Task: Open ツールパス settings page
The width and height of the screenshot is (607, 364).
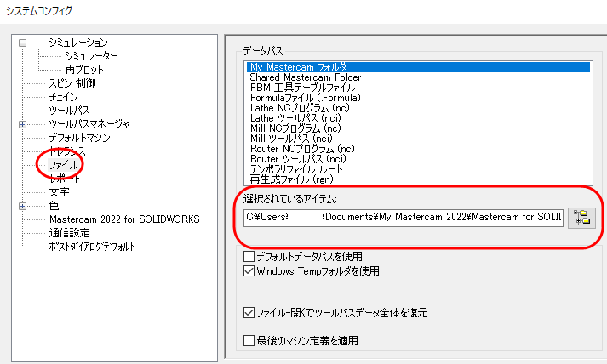Action: [69, 111]
